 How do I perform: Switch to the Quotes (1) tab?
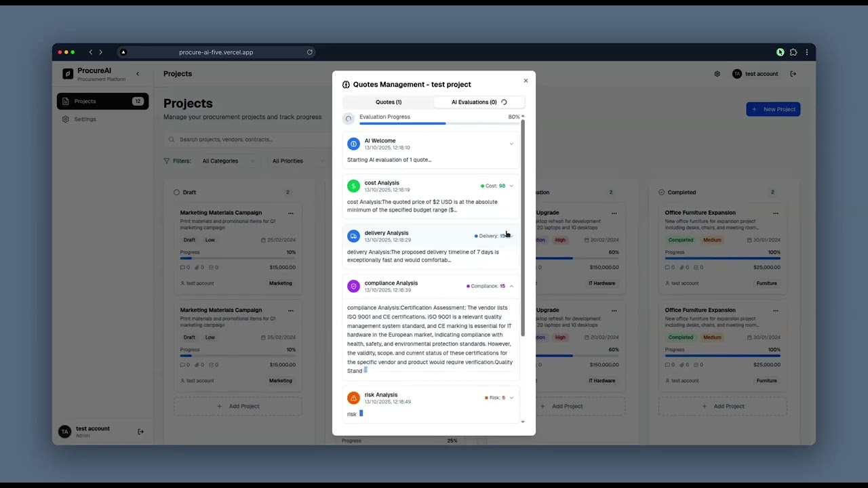pos(389,102)
